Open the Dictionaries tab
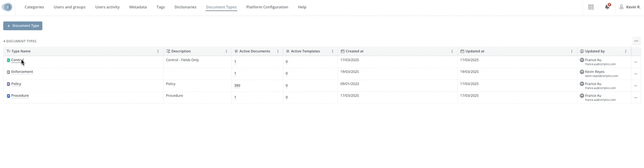The height and width of the screenshot is (168, 644). click(185, 7)
